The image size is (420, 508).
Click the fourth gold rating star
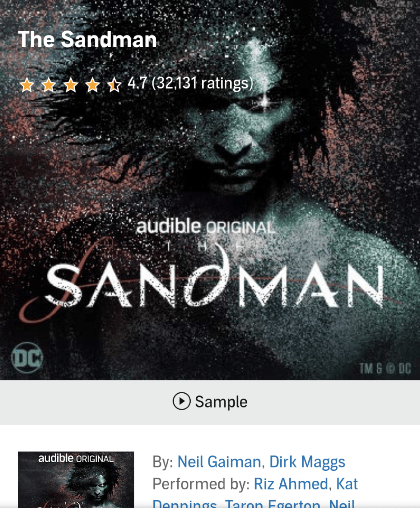93,84
